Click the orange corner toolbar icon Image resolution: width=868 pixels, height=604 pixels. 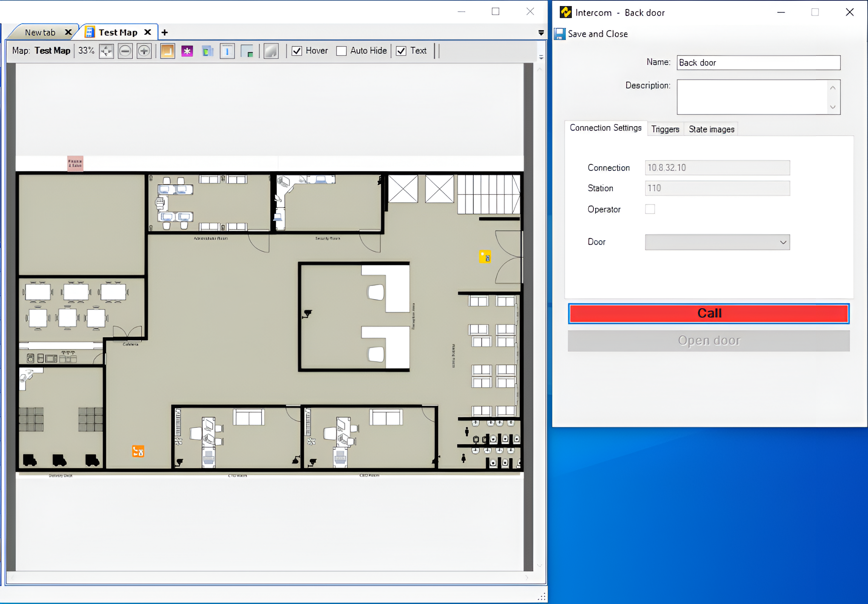pyautogui.click(x=167, y=51)
